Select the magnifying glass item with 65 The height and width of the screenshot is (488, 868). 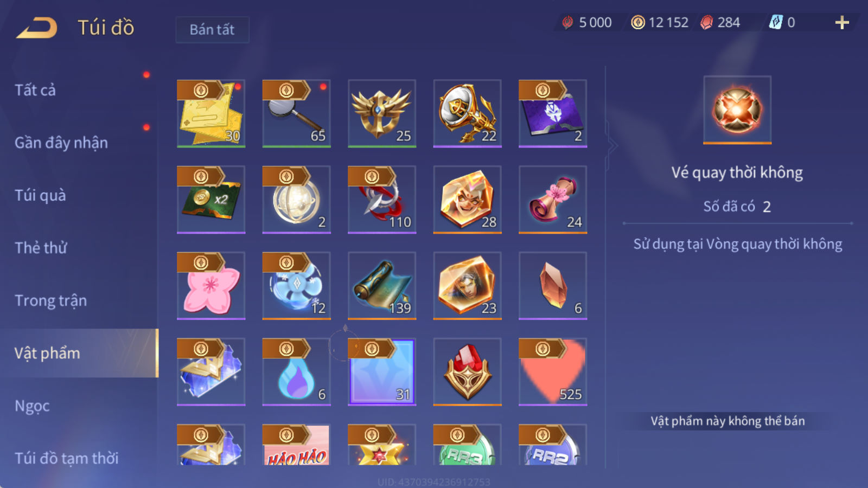296,113
